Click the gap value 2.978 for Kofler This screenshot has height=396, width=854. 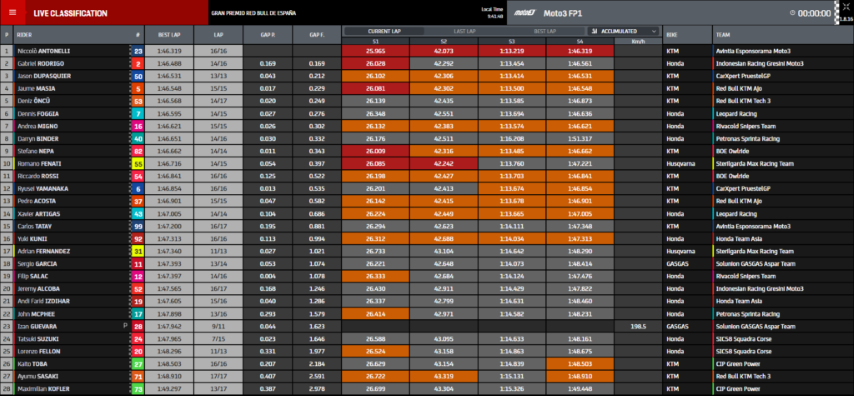tap(317, 389)
